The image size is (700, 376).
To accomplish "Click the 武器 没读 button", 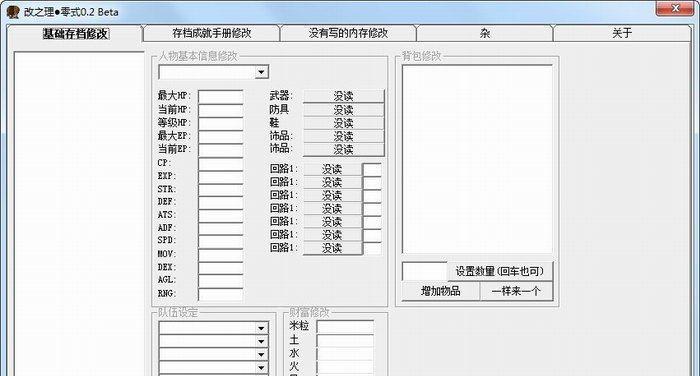I will tap(343, 96).
